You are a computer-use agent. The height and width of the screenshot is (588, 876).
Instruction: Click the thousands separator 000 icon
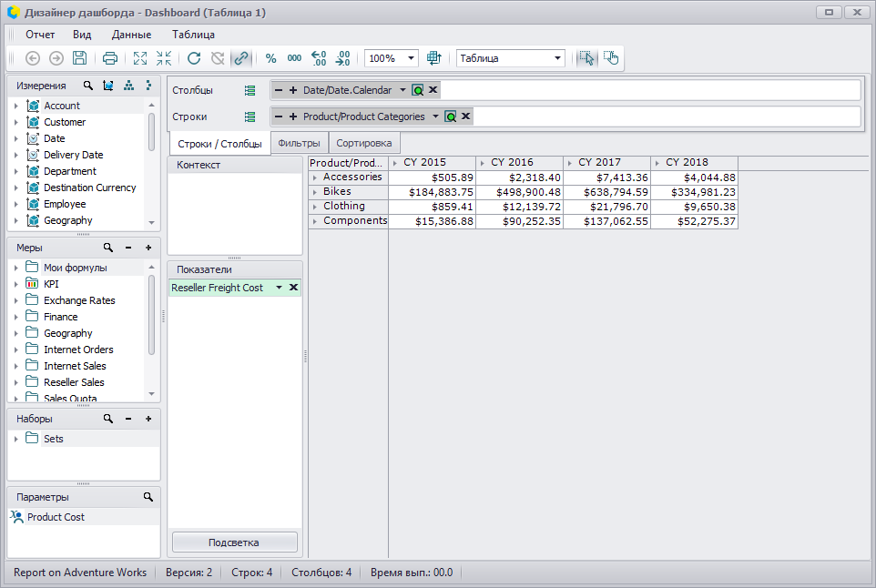pos(294,58)
